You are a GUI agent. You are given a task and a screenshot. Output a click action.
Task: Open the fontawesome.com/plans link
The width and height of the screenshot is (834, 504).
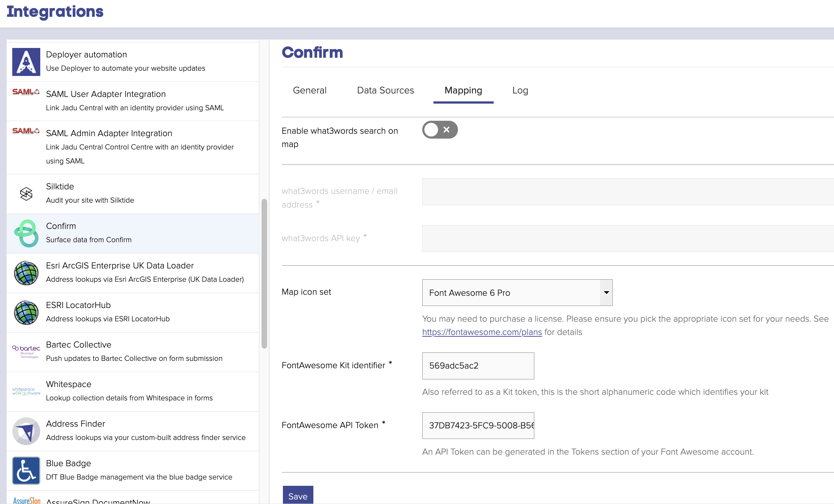482,332
